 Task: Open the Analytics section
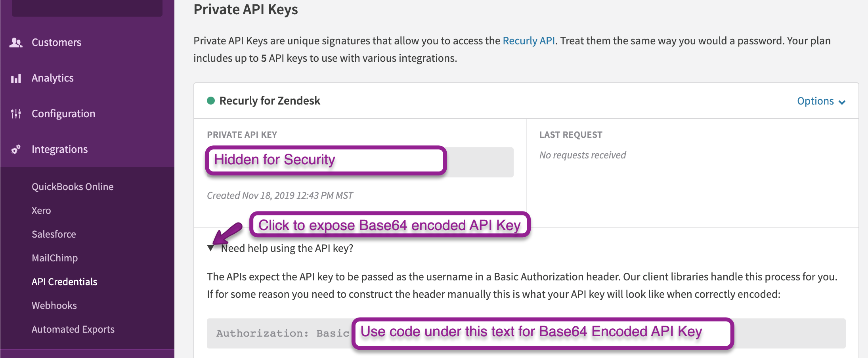click(x=53, y=78)
